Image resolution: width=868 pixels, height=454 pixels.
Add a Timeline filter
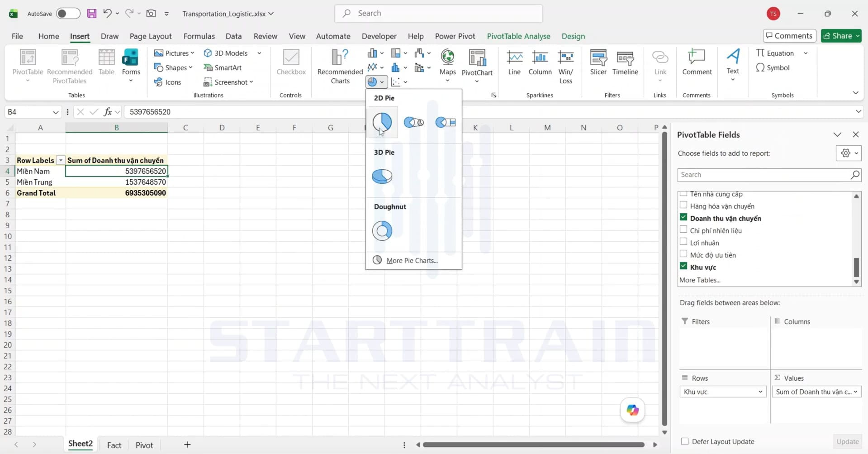coord(625,63)
